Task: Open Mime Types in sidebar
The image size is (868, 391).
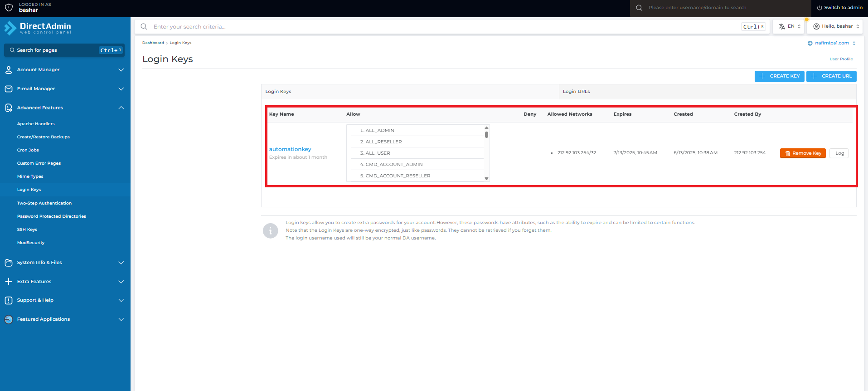Action: point(30,176)
